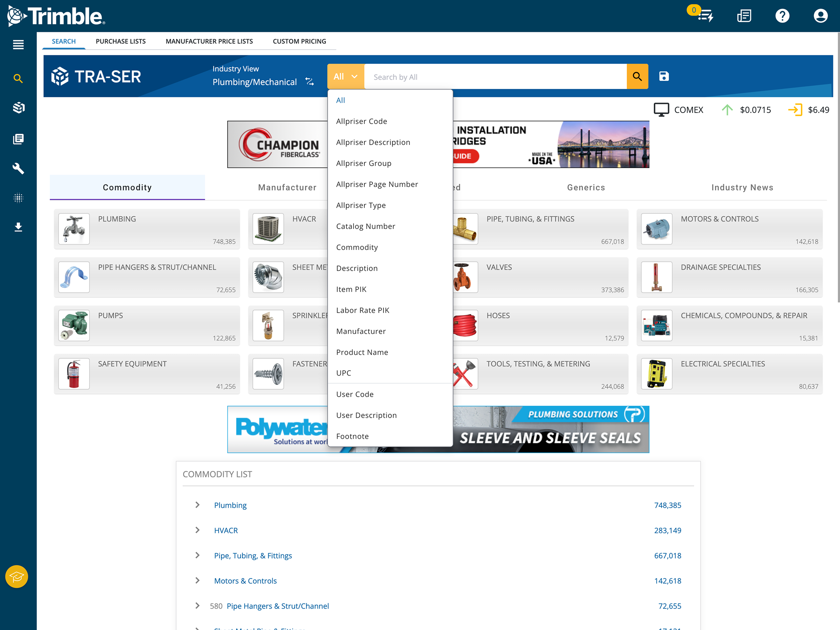Open the news/document icon in header
Screen dimensions: 840x630
pos(744,16)
